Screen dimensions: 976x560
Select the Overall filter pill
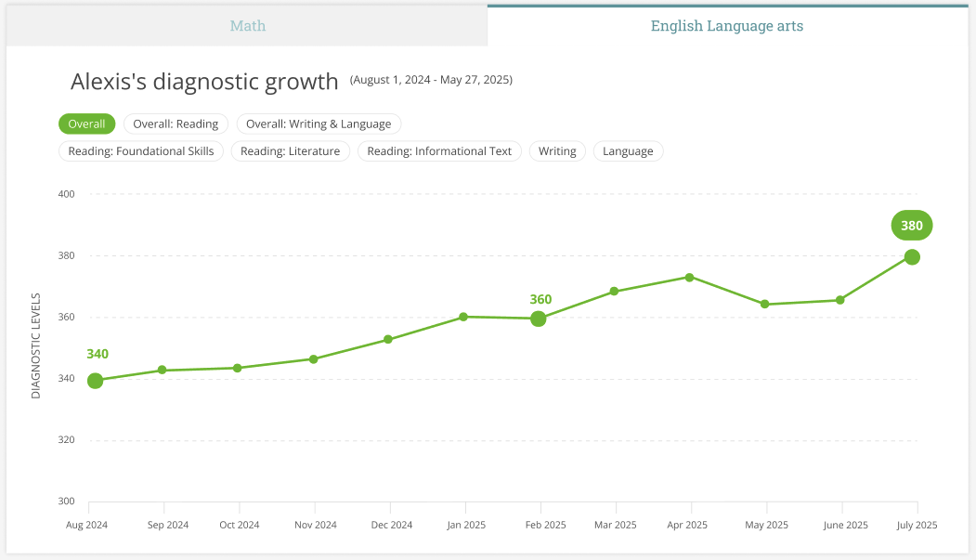(86, 124)
